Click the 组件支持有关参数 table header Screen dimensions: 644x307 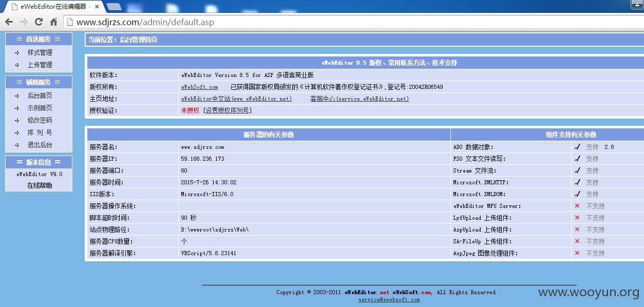[x=571, y=135]
